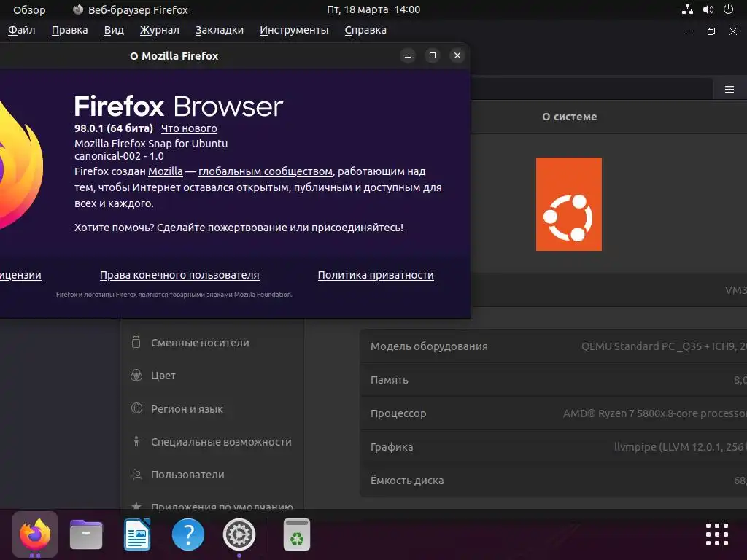This screenshot has width=747, height=560.
Task: Click the О системе header title
Action: click(569, 117)
